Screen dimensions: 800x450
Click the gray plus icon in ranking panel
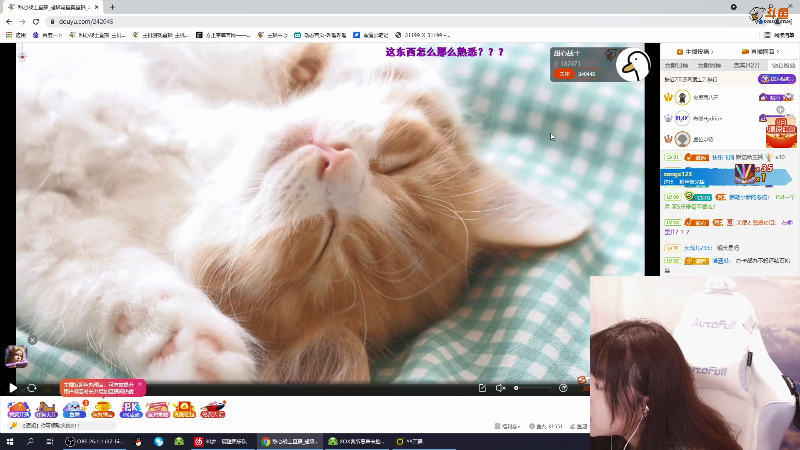pyautogui.click(x=780, y=109)
